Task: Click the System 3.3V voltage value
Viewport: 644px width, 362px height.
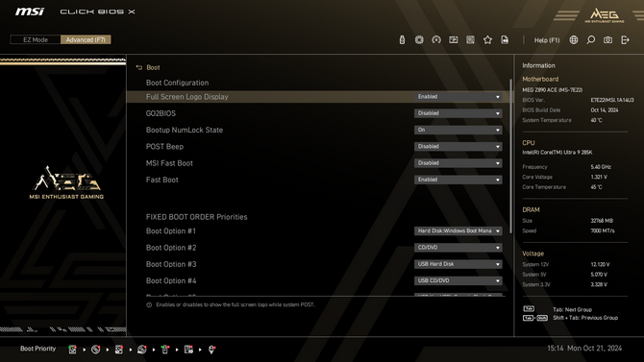Action: (599, 284)
